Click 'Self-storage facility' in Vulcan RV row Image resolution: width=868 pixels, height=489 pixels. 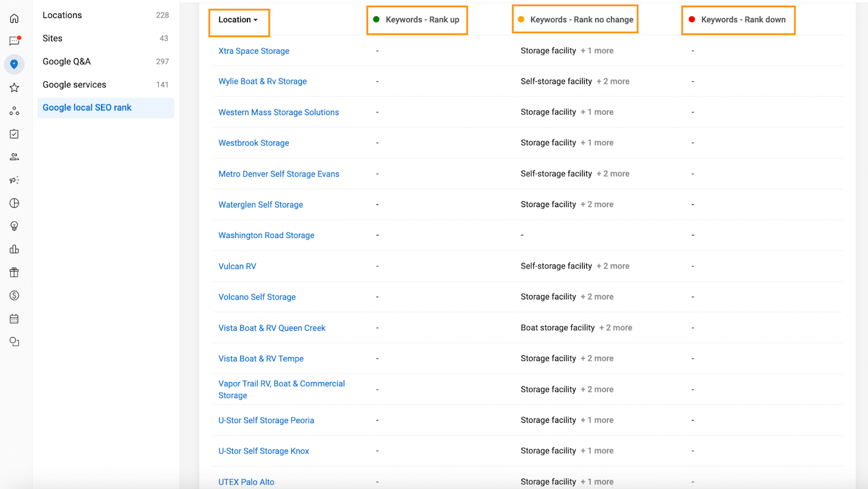coord(556,266)
